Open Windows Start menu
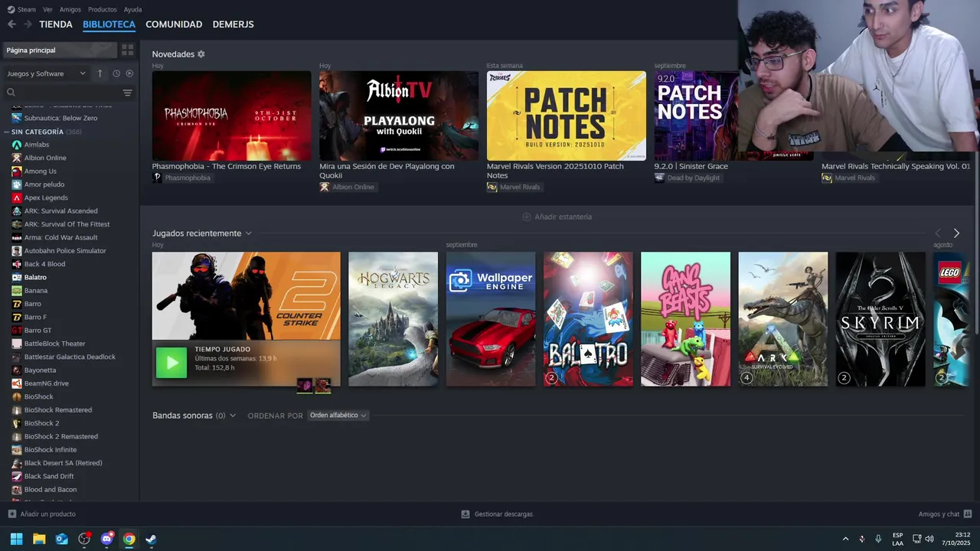980x551 pixels. click(16, 539)
